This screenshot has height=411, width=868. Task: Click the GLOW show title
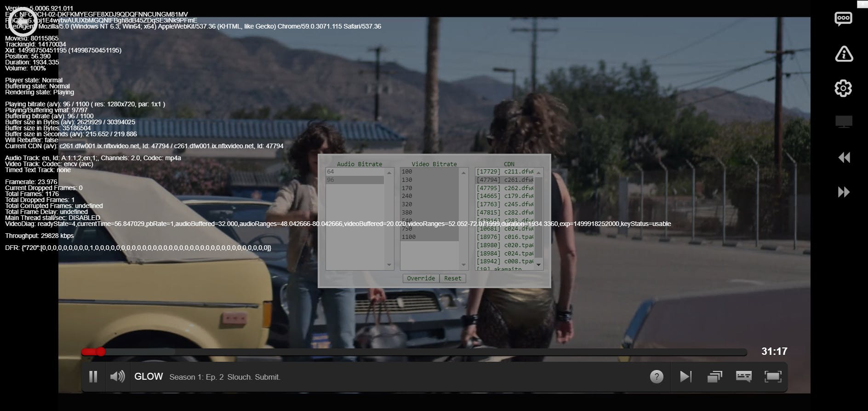click(148, 376)
